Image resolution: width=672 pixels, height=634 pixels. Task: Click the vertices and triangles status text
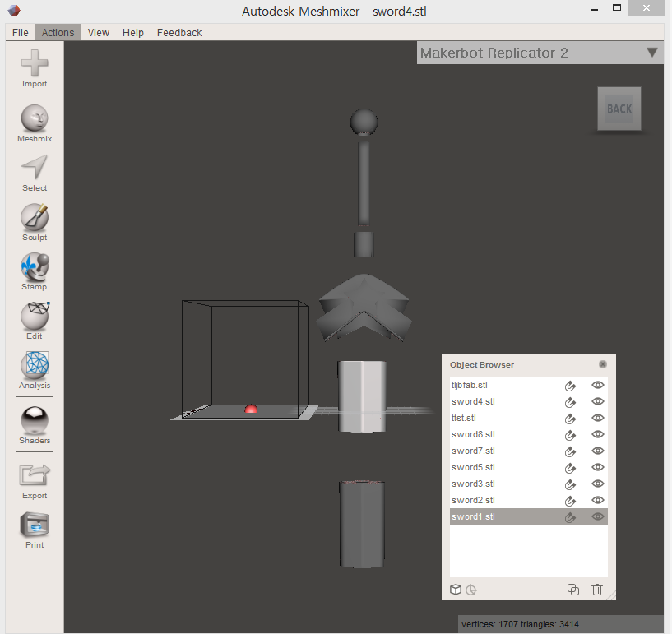[520, 624]
